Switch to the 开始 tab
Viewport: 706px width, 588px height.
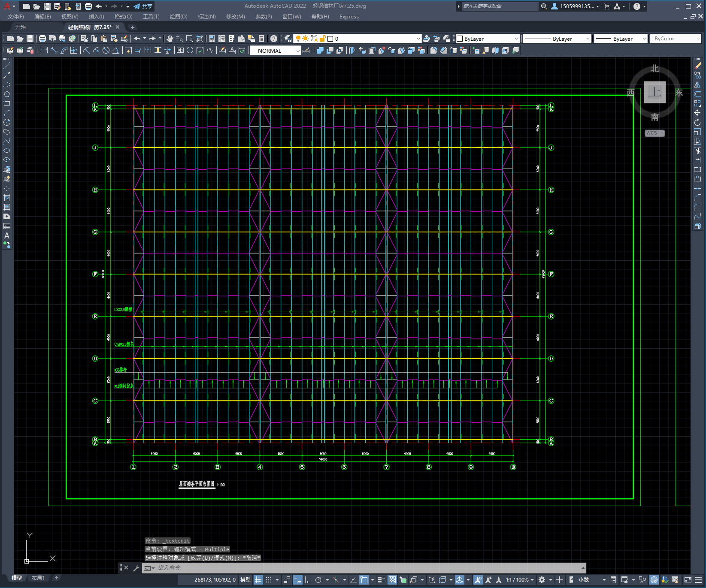click(x=21, y=27)
